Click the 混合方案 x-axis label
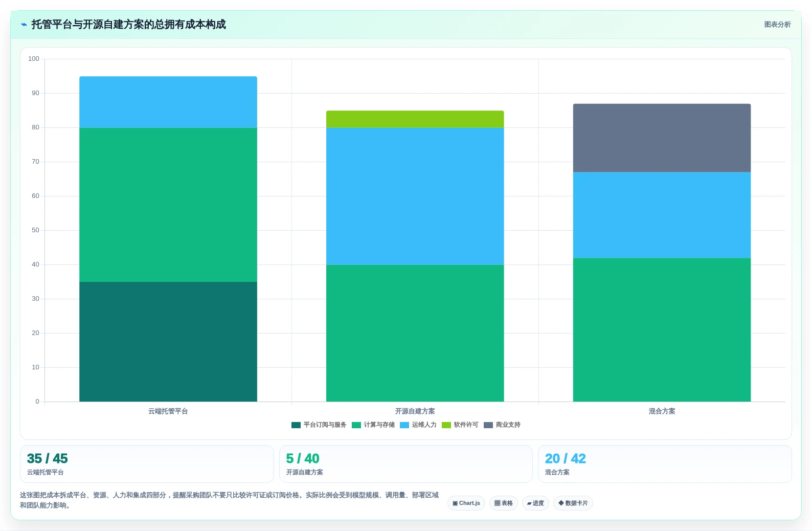The height and width of the screenshot is (531, 812). coord(662,411)
